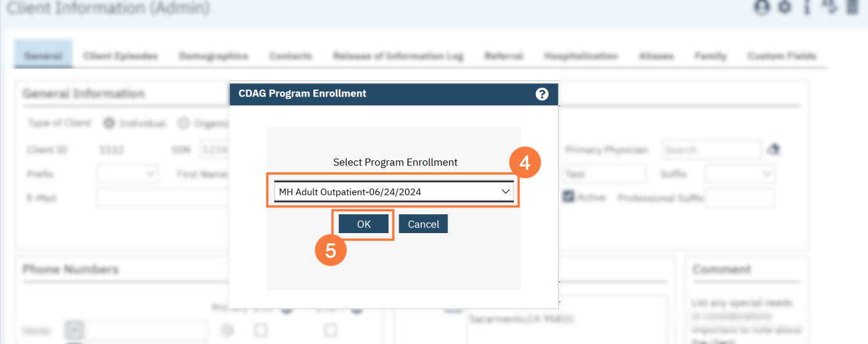The height and width of the screenshot is (344, 868).
Task: Select the Individual client type radio button
Action: [109, 123]
